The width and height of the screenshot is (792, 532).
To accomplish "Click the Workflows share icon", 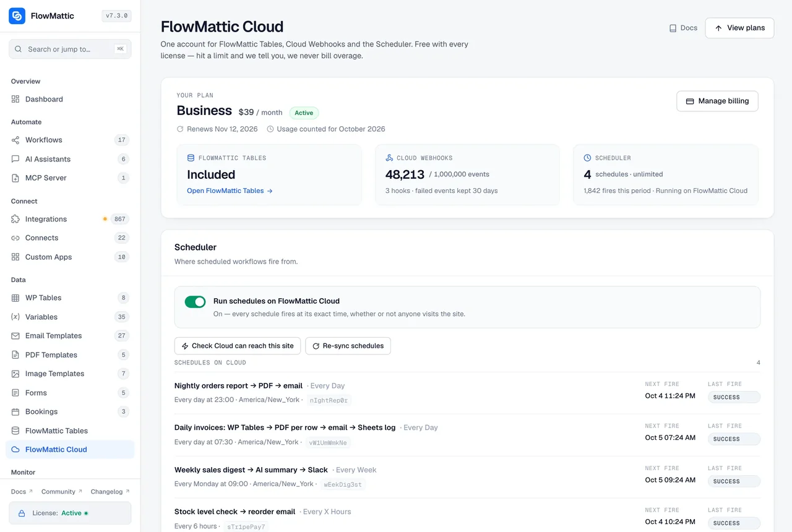I will coord(15,140).
